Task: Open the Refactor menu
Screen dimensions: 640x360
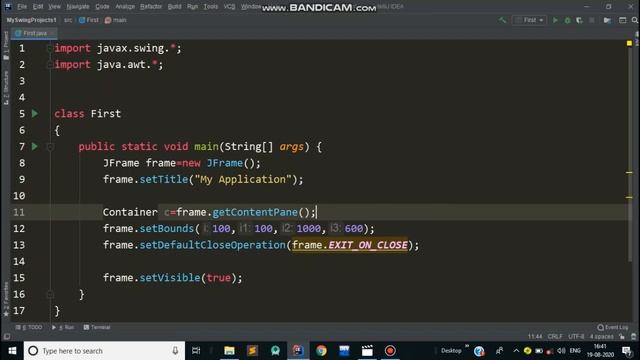Action: coord(151,7)
